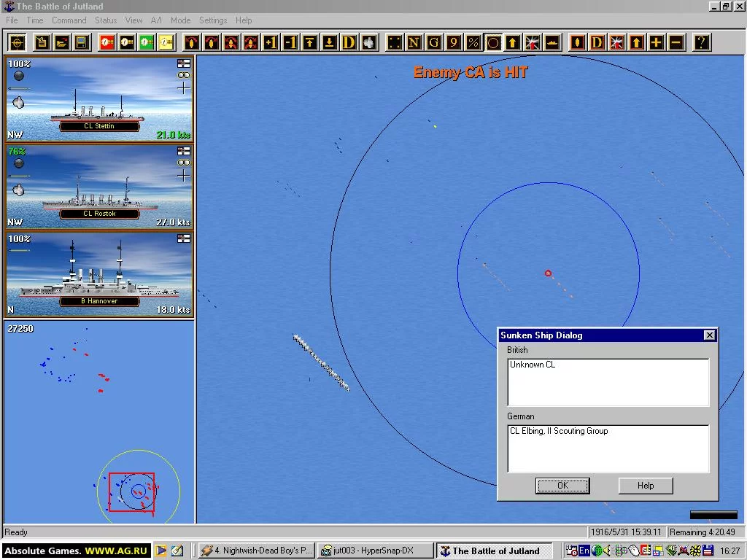This screenshot has height=560, width=747.
Task: Click binoculars icon on CL Stettin panel
Action: [183, 75]
